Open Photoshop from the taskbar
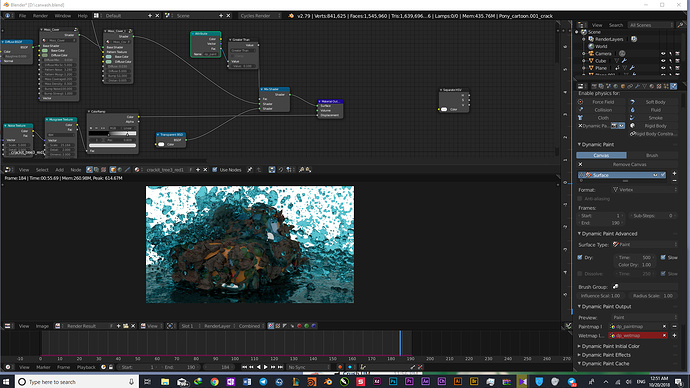 coord(393,382)
